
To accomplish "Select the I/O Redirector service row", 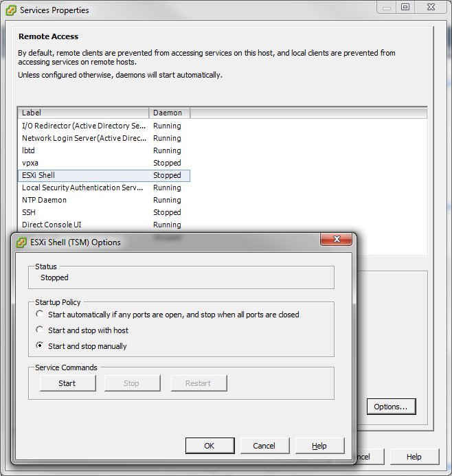I will (x=104, y=126).
